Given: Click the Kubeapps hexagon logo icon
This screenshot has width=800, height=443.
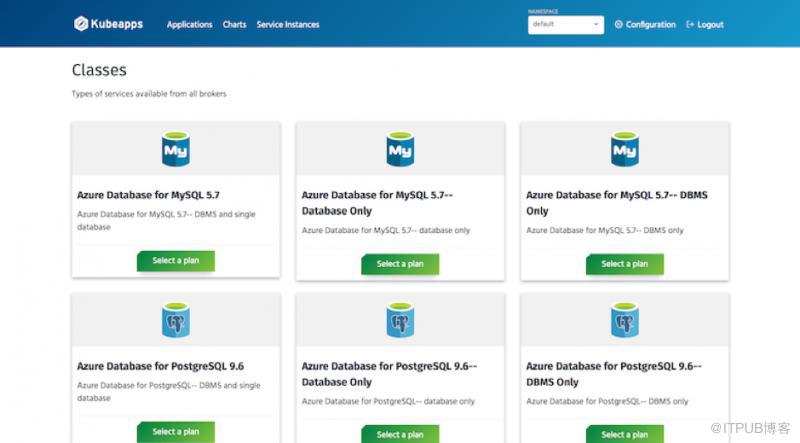Looking at the screenshot, I should point(81,23).
